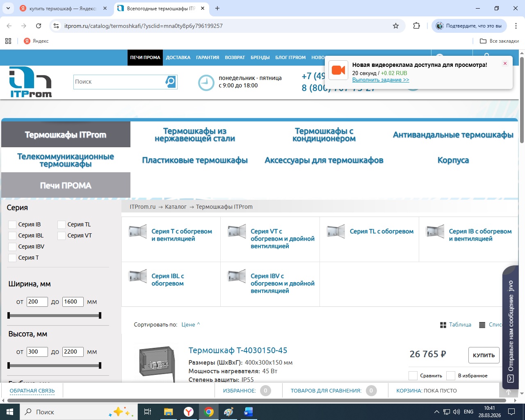Enable the Серия IB checkbox filter
The width and height of the screenshot is (525, 420).
[12, 225]
